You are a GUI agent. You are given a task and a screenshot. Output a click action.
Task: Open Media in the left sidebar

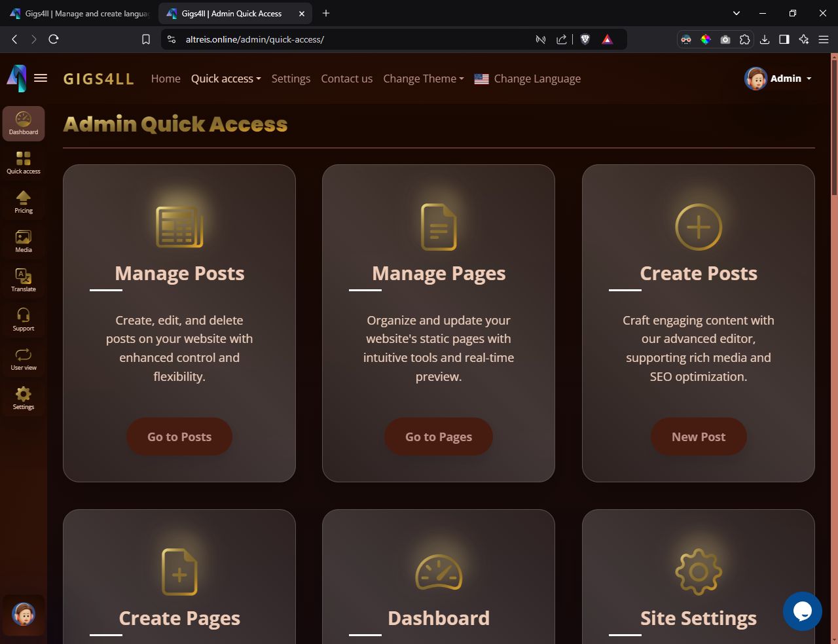(x=24, y=241)
